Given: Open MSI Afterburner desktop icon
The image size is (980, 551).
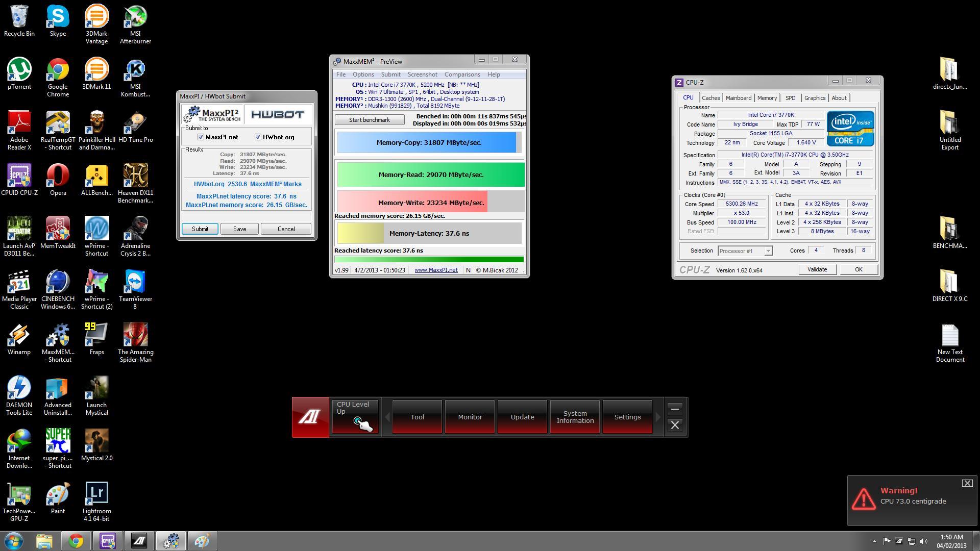Looking at the screenshot, I should click(135, 24).
